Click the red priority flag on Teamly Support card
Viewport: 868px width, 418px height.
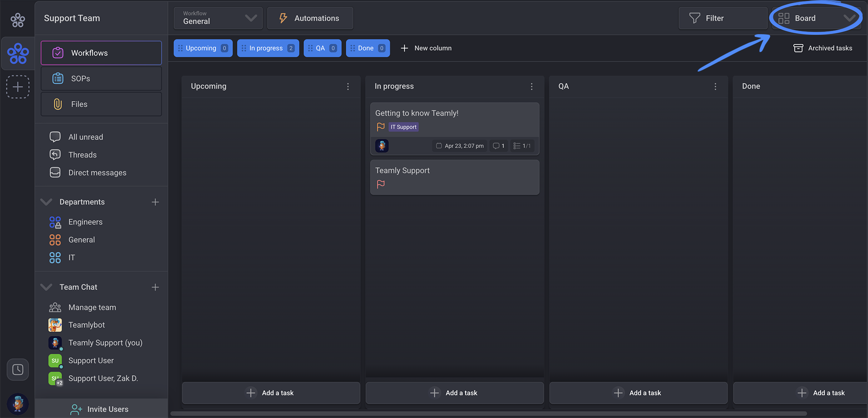tap(381, 184)
